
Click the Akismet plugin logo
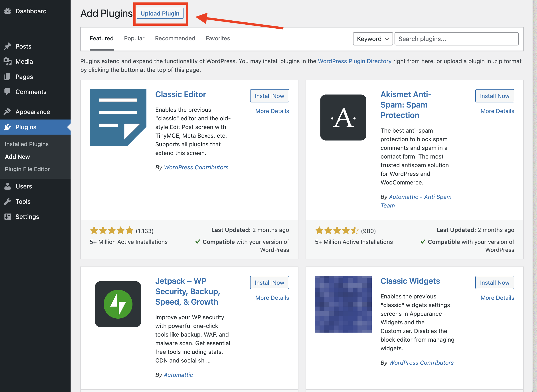coord(343,118)
